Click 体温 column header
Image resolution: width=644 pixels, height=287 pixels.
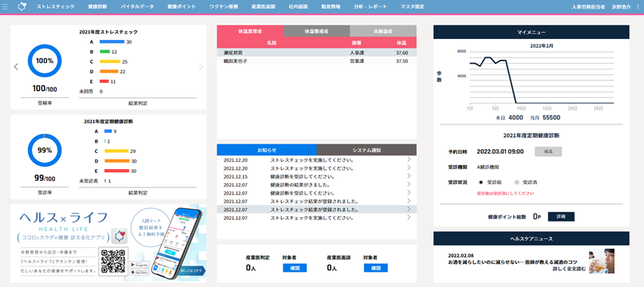tap(401, 43)
